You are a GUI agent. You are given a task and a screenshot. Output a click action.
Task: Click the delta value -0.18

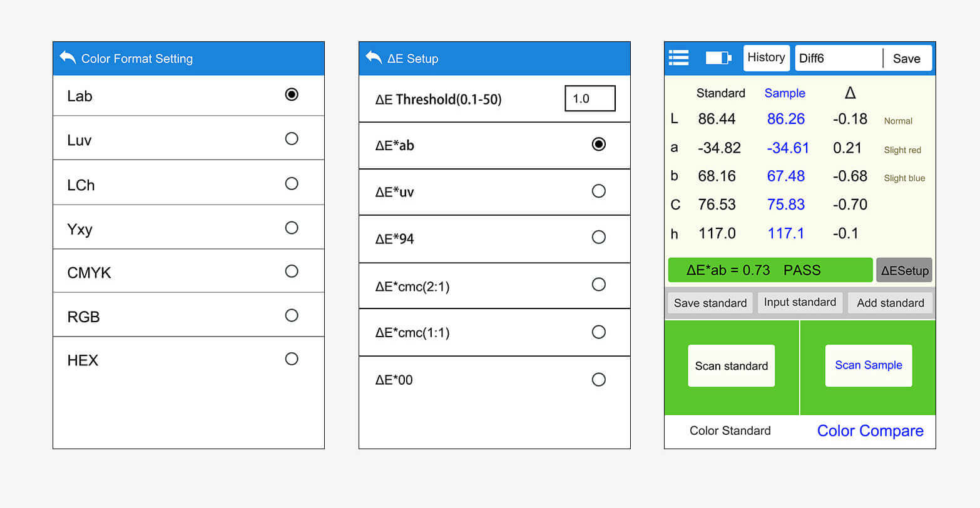point(850,119)
